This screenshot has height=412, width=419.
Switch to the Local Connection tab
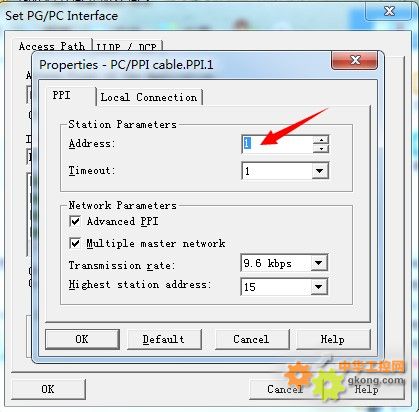[x=149, y=97]
